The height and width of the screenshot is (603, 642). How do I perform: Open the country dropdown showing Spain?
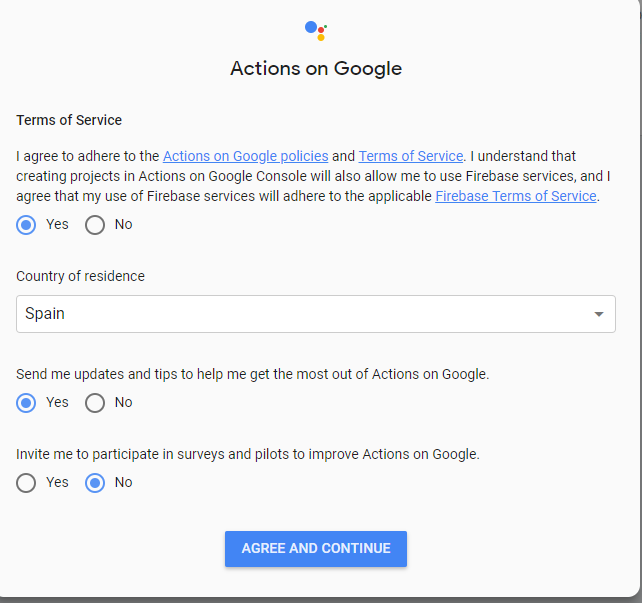click(x=315, y=314)
